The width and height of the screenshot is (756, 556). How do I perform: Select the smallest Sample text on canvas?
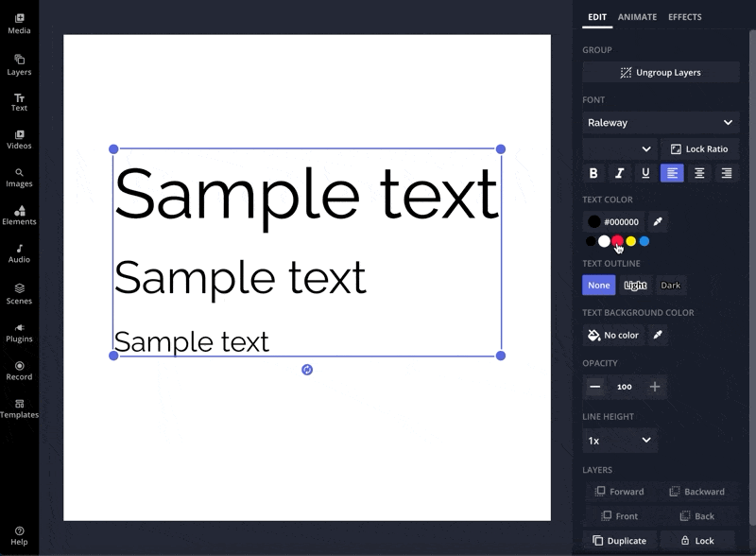(192, 341)
